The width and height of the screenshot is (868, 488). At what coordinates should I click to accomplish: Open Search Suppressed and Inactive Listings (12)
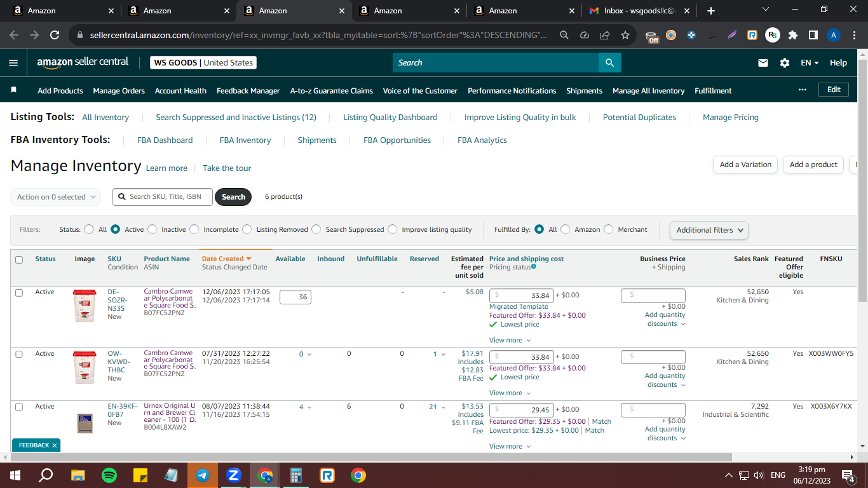[x=236, y=118]
